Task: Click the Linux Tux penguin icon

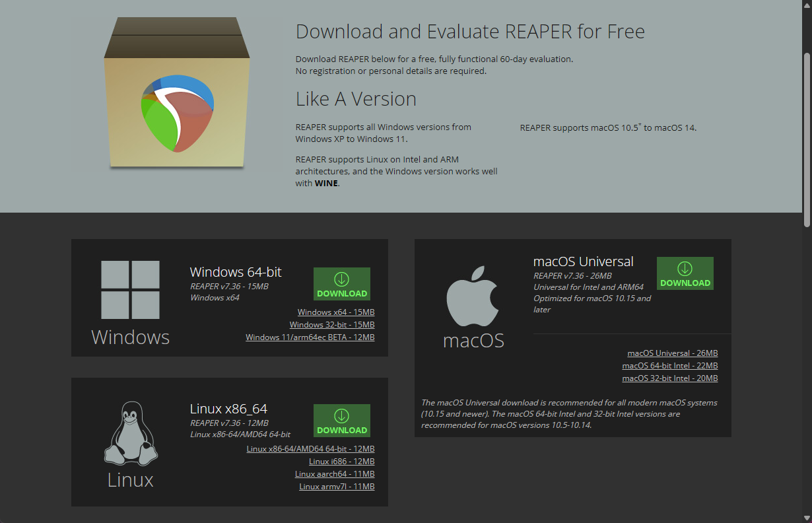Action: 131,433
